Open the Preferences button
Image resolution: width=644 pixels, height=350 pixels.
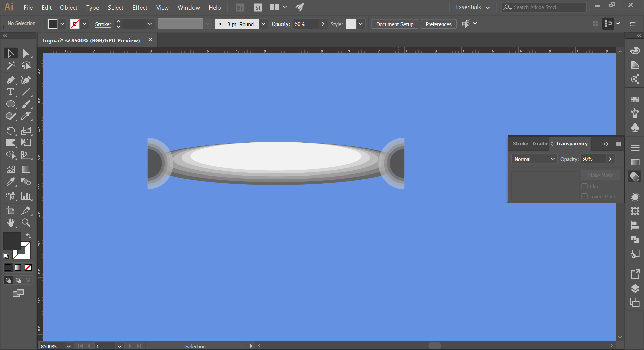(x=438, y=24)
